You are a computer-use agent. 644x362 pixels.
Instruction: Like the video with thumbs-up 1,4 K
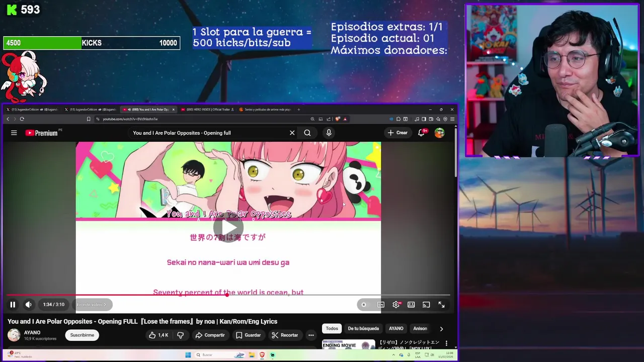click(x=158, y=335)
